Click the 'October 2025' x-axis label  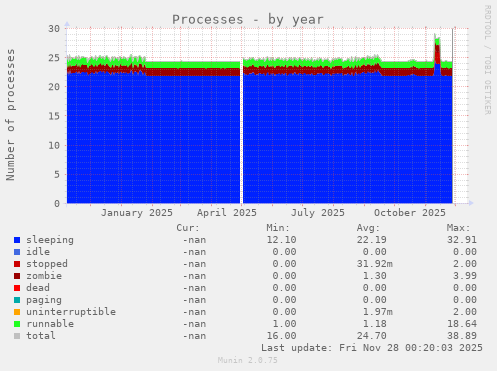pos(410,213)
